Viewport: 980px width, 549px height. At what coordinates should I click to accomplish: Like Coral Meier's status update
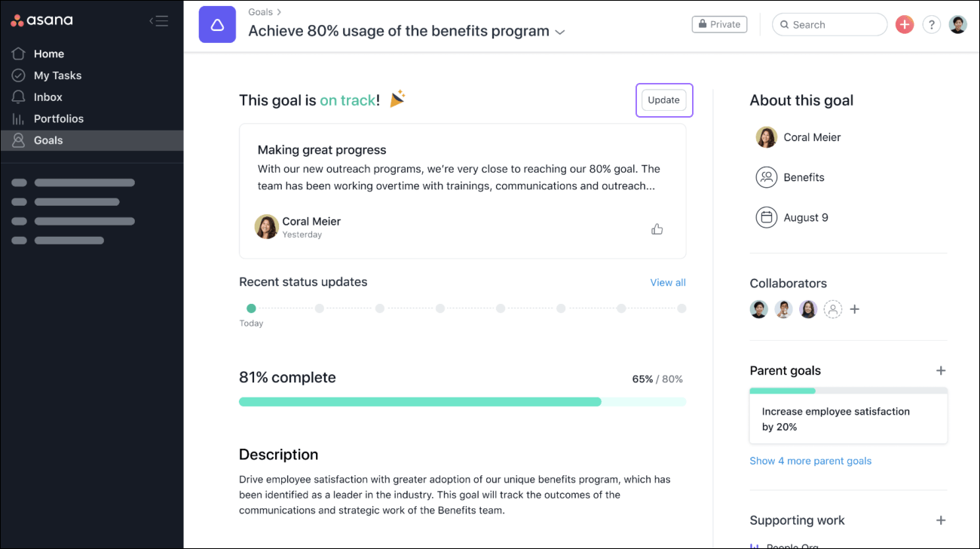coord(657,228)
